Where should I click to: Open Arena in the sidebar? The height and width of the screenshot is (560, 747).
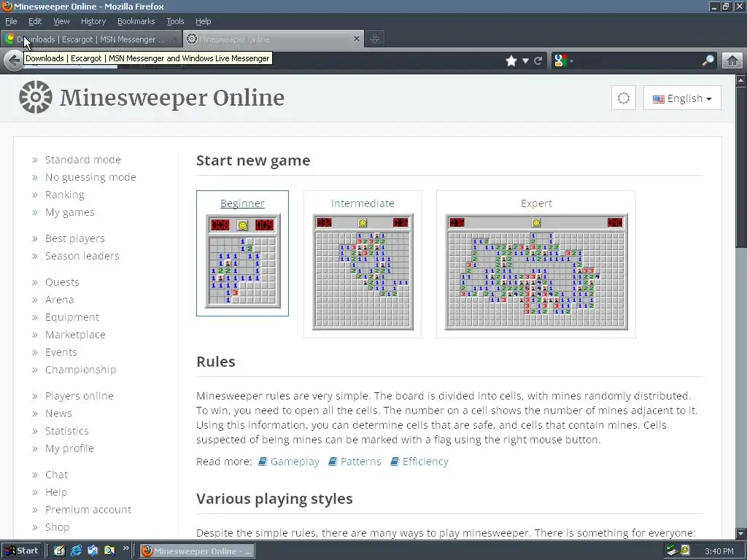(59, 300)
